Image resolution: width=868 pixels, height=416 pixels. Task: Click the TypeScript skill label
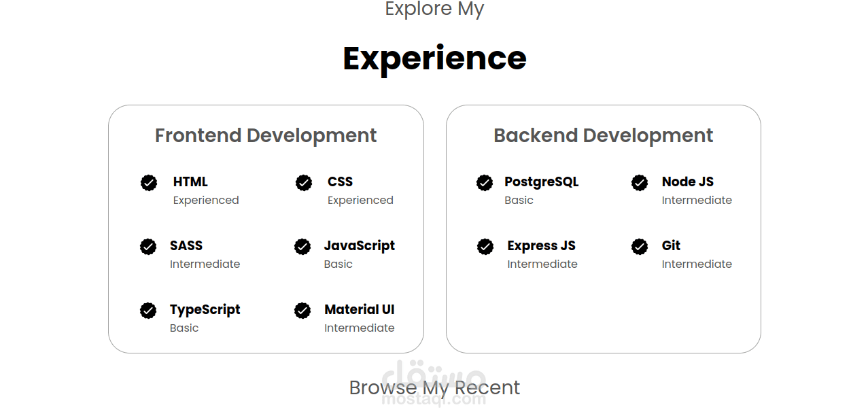pos(205,309)
